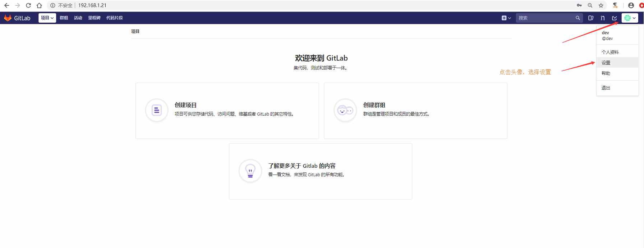
Task: Reload the page with the refresh icon
Action: 28,5
